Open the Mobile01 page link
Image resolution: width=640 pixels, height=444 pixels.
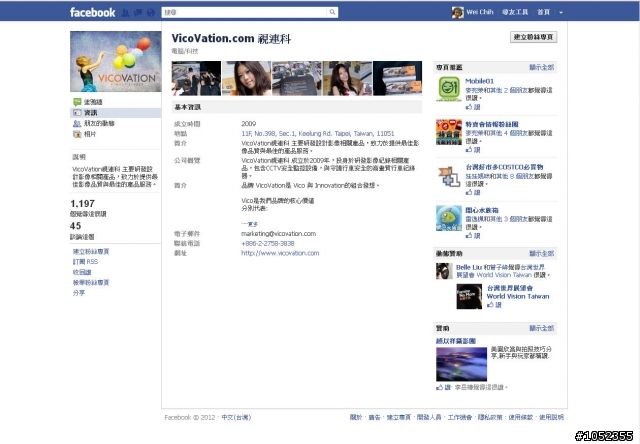point(480,81)
